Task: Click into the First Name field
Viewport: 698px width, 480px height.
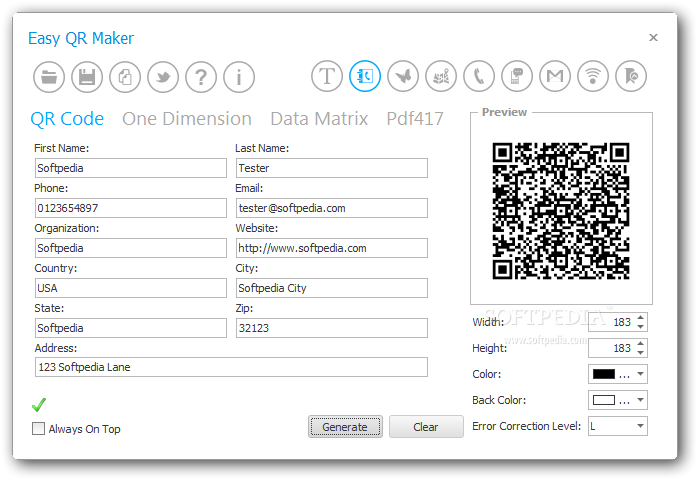Action: (x=131, y=168)
